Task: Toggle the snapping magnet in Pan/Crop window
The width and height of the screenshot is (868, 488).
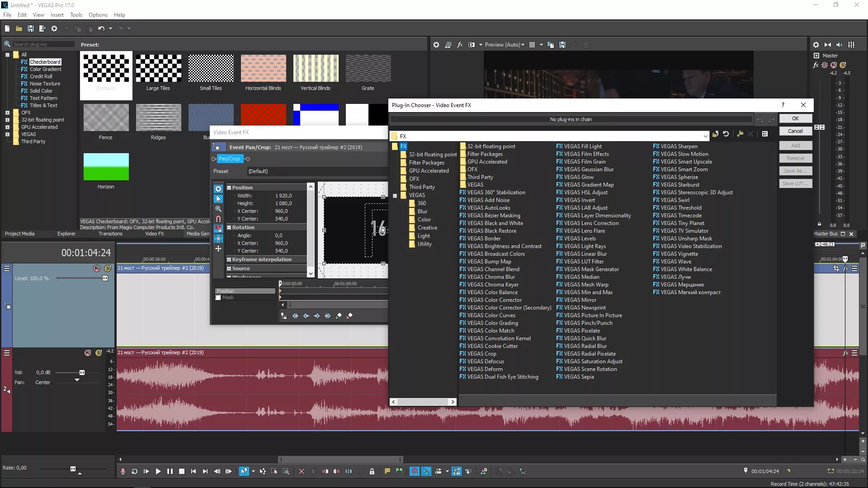Action: click(x=218, y=219)
